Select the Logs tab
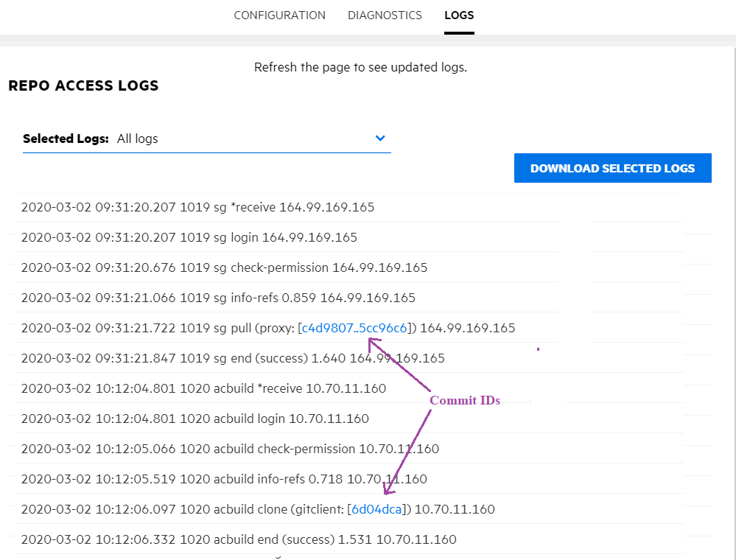Image resolution: width=736 pixels, height=560 pixels. [459, 15]
